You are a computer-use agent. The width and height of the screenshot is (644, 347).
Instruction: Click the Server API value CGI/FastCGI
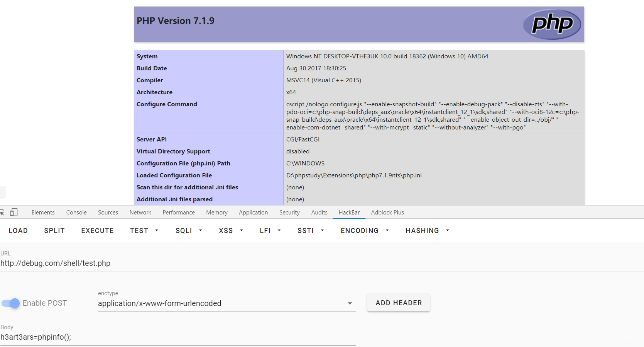coord(303,139)
